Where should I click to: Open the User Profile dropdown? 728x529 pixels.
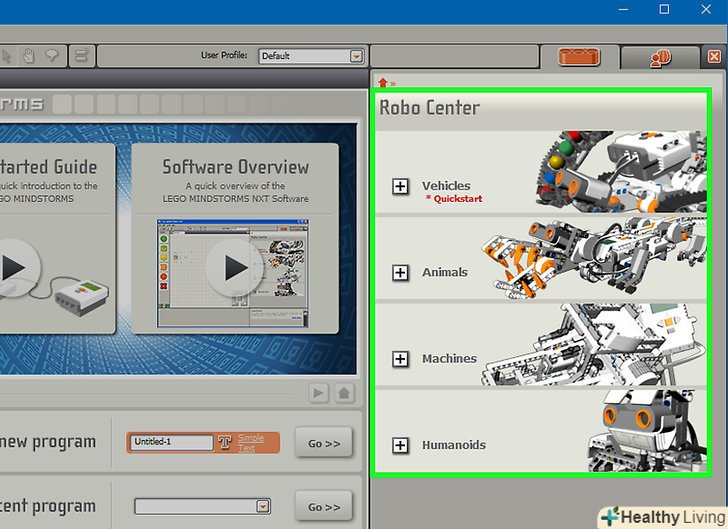coord(356,57)
